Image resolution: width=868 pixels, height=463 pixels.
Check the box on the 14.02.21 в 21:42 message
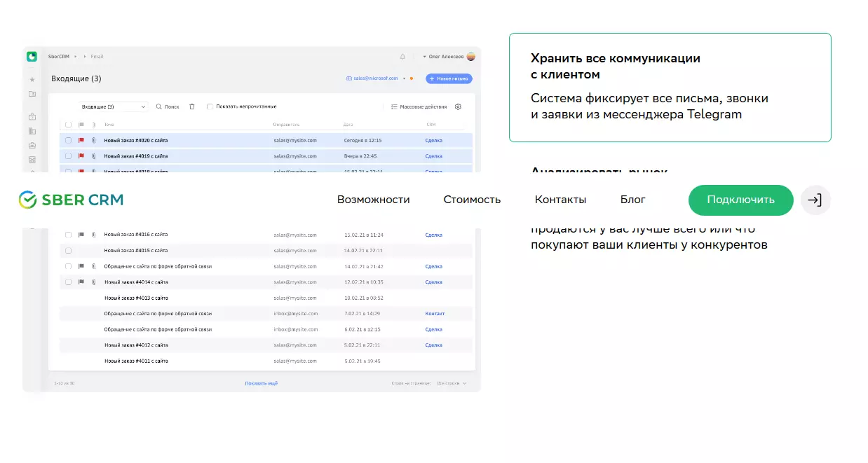click(68, 266)
